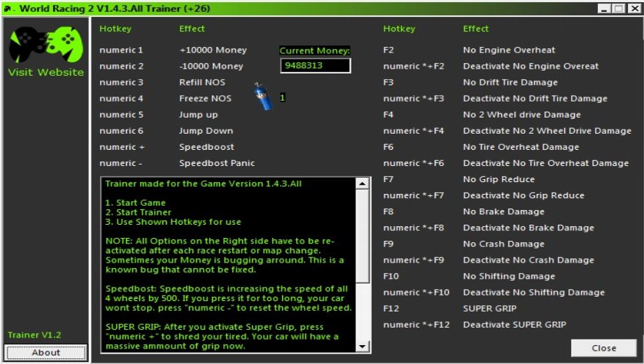Close the window using title bar X
The width and height of the screenshot is (644, 364).
[x=633, y=8]
